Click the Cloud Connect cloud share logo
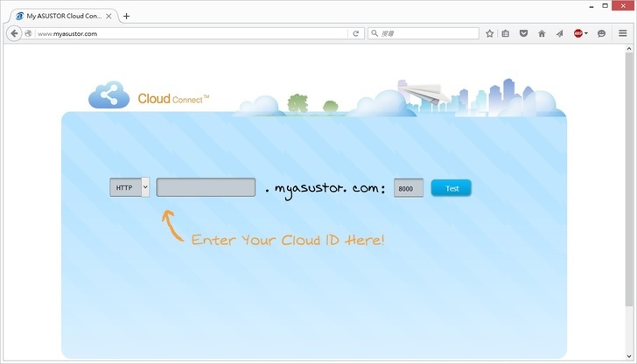637x364 pixels. pos(108,94)
